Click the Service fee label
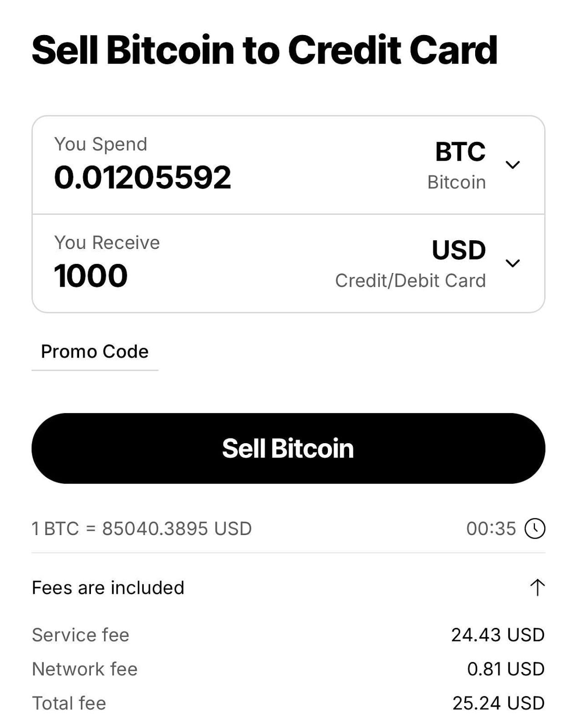577x728 pixels. coord(80,635)
